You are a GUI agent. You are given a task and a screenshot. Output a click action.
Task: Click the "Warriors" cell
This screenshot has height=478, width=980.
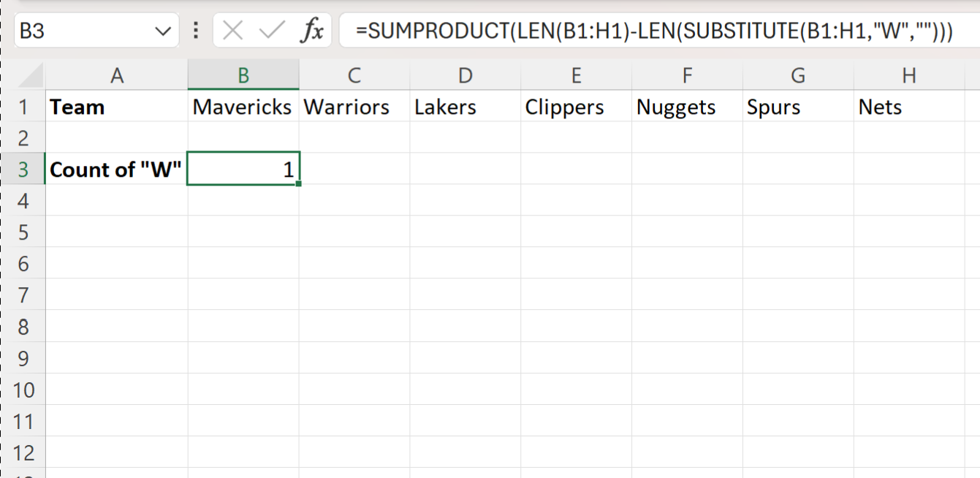pos(354,107)
